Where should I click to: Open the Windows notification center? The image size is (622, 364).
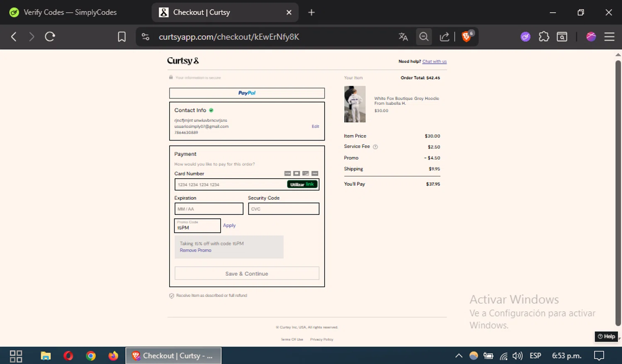point(599,356)
